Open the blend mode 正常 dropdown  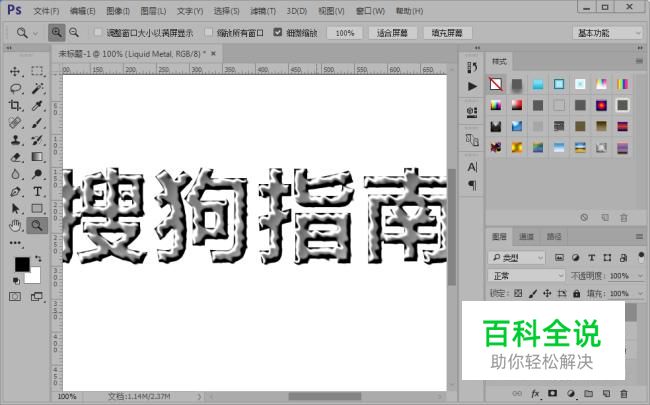click(526, 276)
